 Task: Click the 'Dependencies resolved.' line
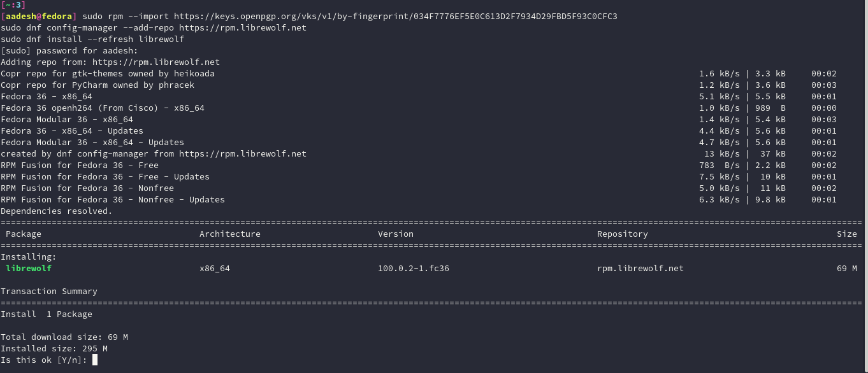(57, 211)
